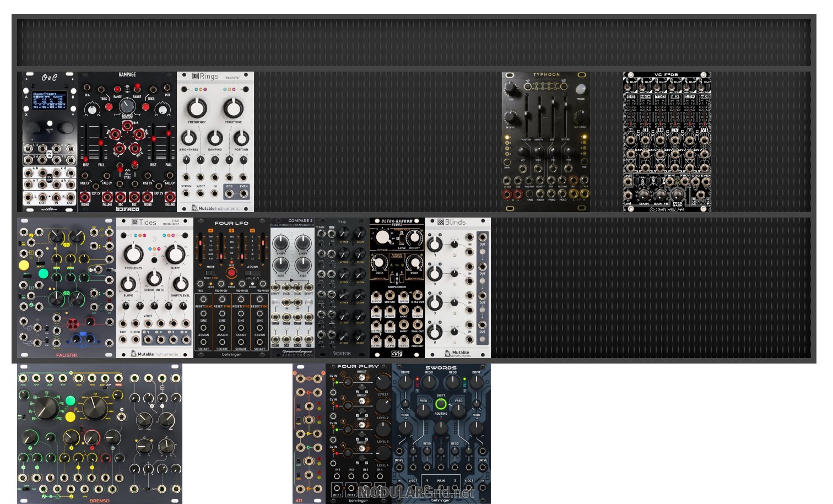Image resolution: width=833 pixels, height=504 pixels.
Task: Click the Tides Shift/Level knob
Action: [180, 284]
